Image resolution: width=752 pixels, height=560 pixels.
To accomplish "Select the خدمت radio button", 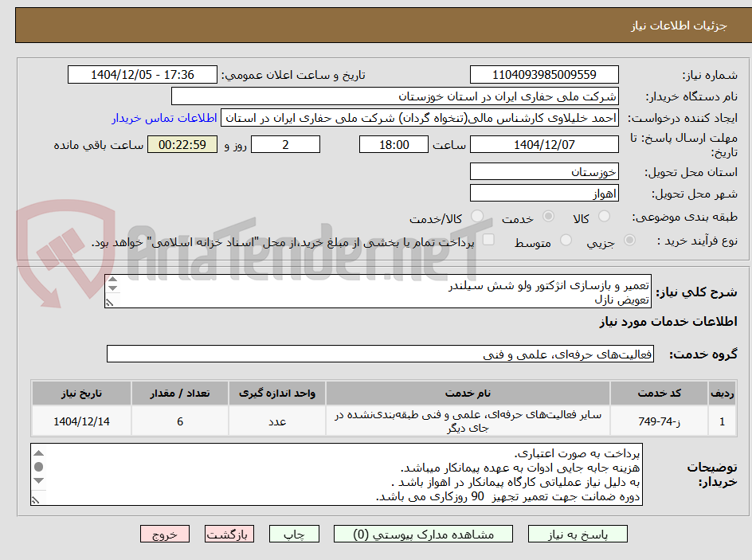I will click(548, 217).
